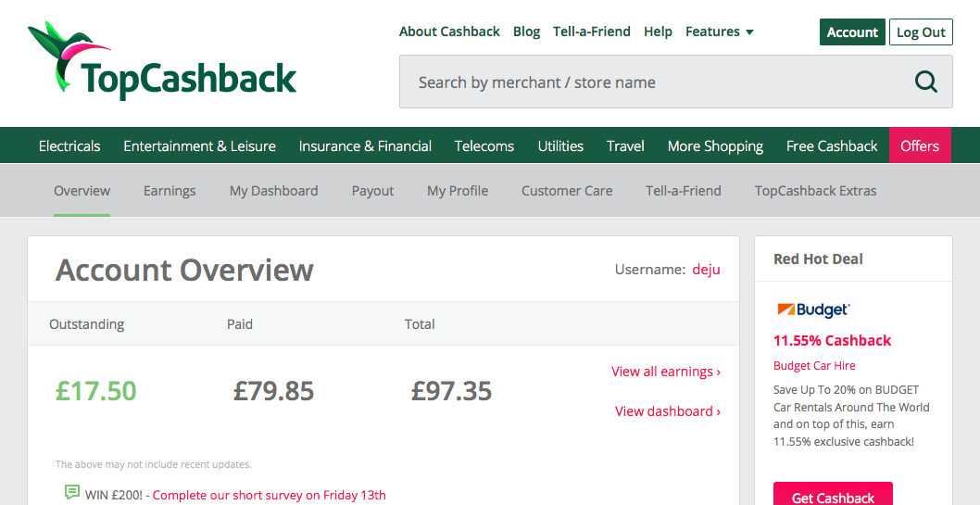
Task: Click the Budget brand logo
Action: point(813,309)
